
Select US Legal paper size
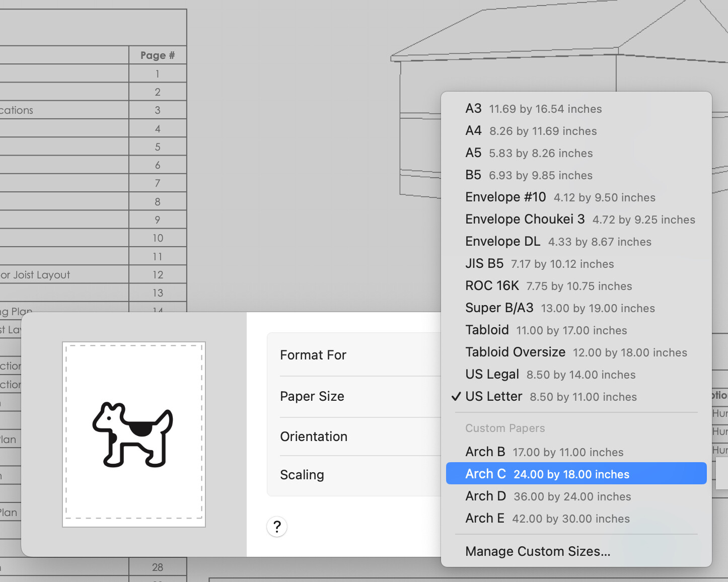point(576,375)
